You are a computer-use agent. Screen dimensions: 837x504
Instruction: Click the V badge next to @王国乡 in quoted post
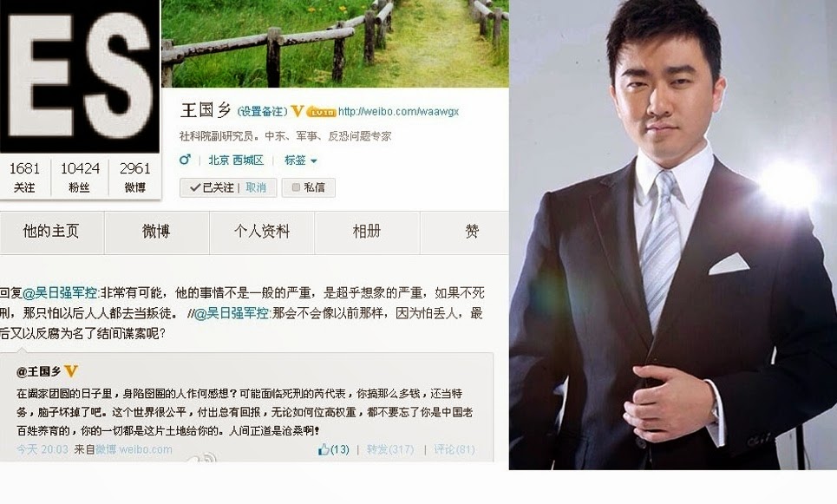tap(71, 371)
